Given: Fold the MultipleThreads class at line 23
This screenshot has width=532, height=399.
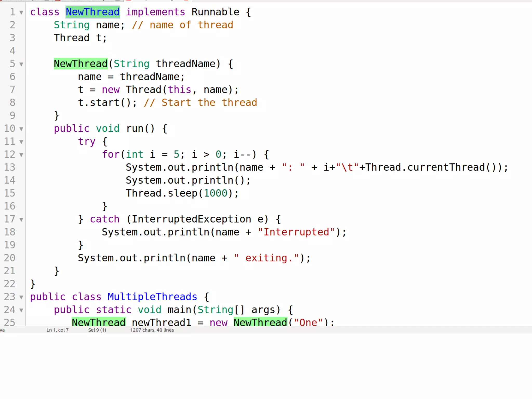Looking at the screenshot, I should point(21,297).
